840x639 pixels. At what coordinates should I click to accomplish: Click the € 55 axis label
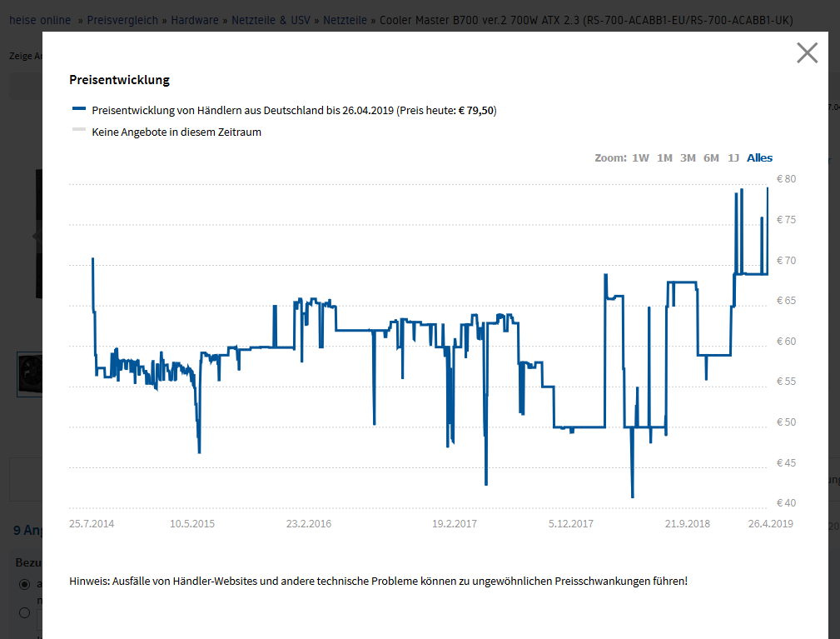786,382
